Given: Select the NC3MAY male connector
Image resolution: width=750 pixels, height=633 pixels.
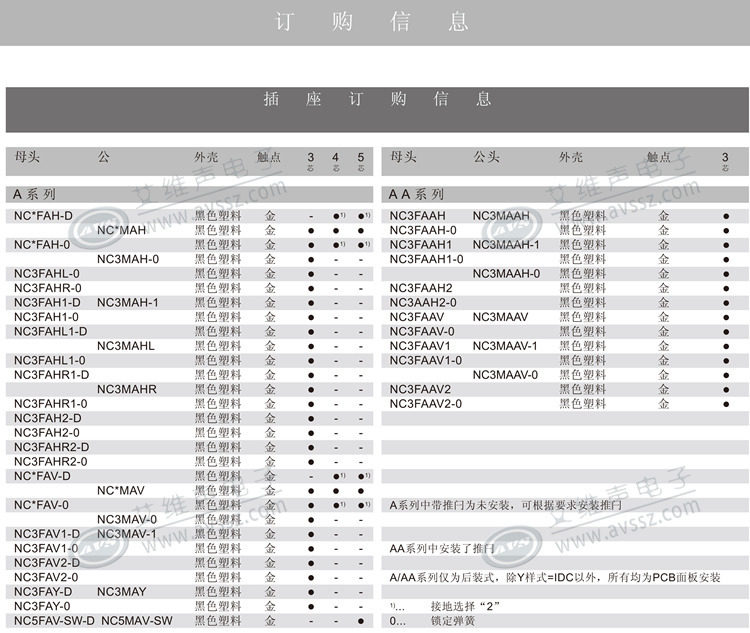Looking at the screenshot, I should [x=121, y=592].
